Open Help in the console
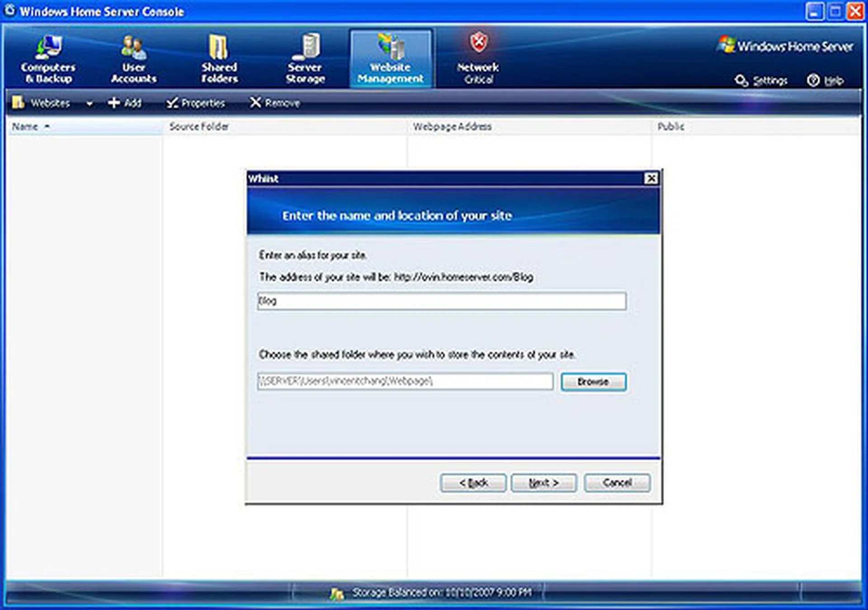Image resolution: width=868 pixels, height=610 pixels. (x=826, y=80)
